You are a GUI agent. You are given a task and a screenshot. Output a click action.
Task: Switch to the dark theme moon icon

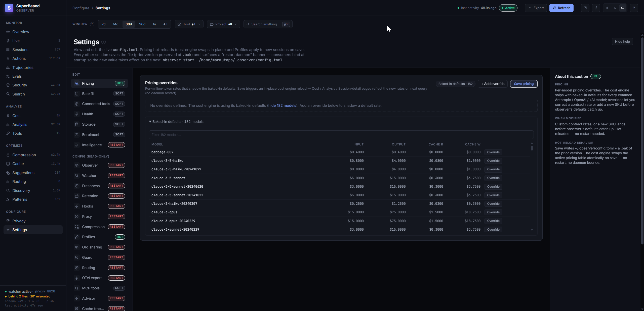(615, 8)
